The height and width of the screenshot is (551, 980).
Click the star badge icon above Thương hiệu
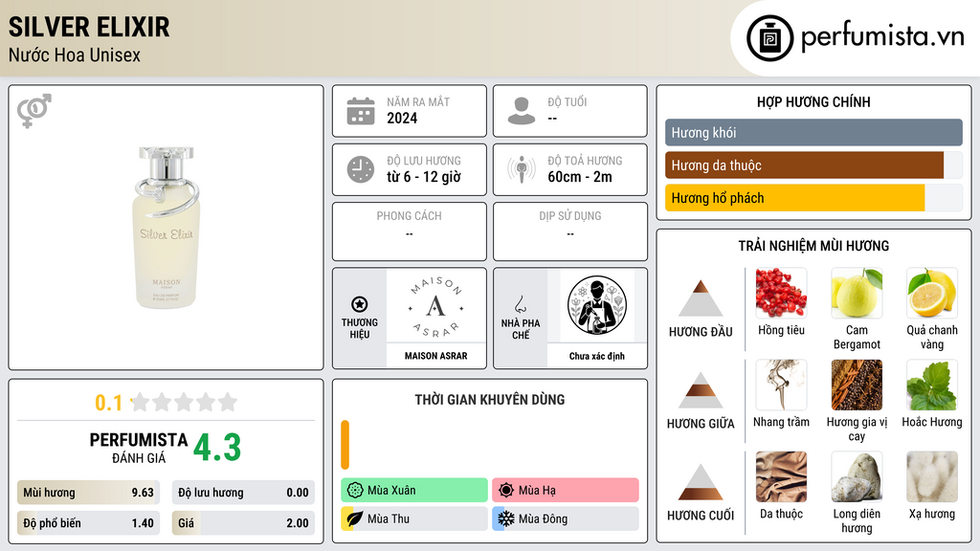click(360, 304)
